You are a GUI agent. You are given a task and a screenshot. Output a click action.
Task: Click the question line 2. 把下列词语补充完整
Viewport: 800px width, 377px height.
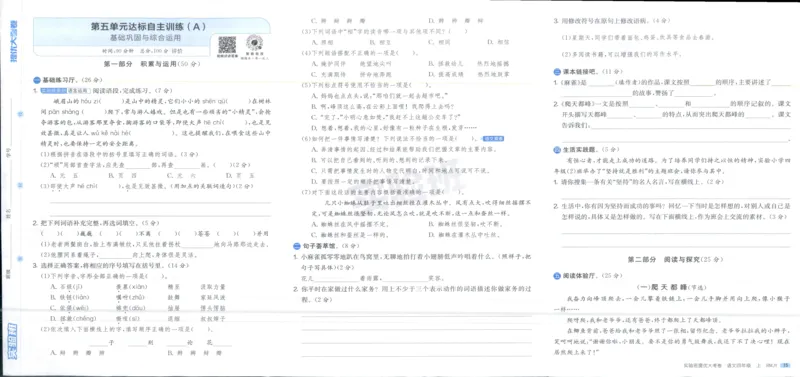coord(95,223)
